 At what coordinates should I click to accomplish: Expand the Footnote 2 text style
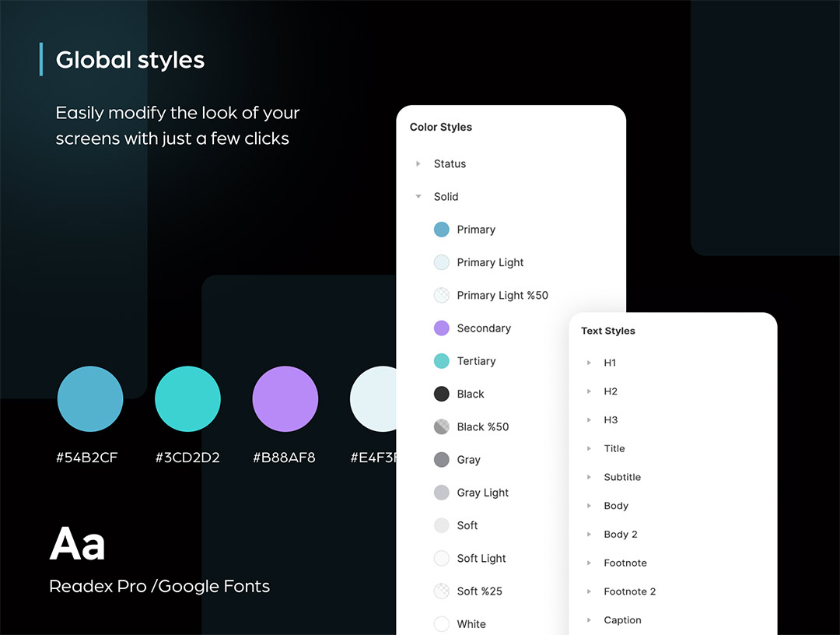(x=589, y=591)
